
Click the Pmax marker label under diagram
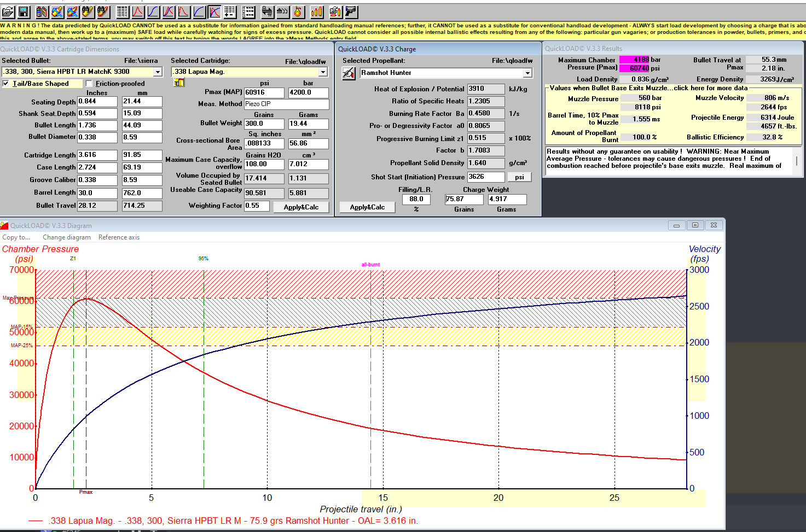pyautogui.click(x=86, y=492)
